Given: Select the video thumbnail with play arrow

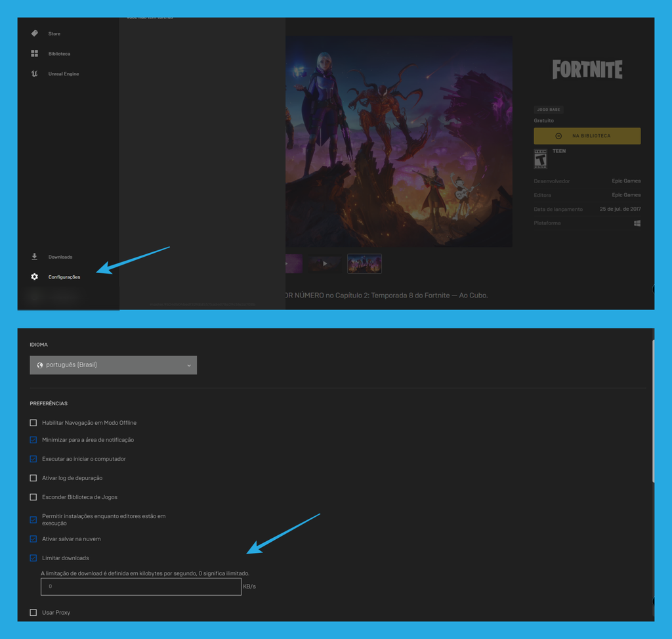Looking at the screenshot, I should pyautogui.click(x=325, y=263).
